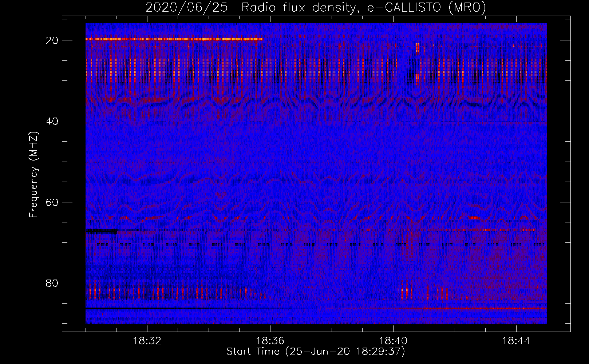Screen dimensions: 589x364
Task: Click the 'Frequency (MHZ)' axis label
Action: [x=33, y=174]
